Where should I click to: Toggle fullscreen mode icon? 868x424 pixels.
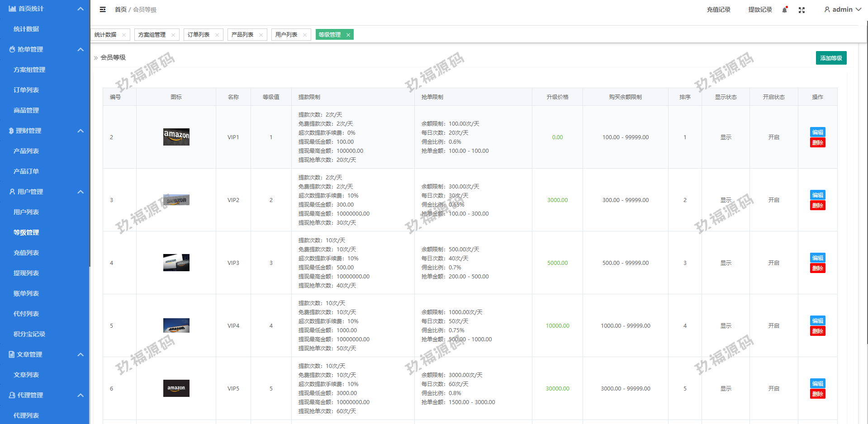(x=802, y=10)
